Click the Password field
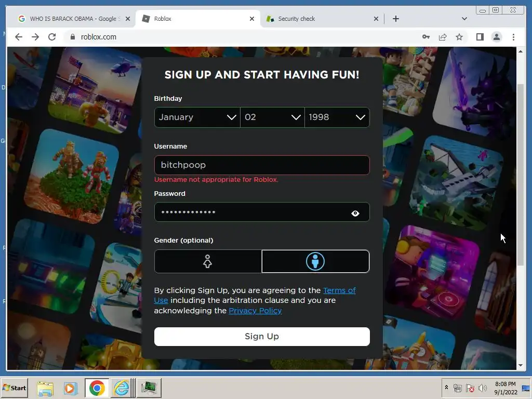The height and width of the screenshot is (399, 532). pyautogui.click(x=262, y=212)
